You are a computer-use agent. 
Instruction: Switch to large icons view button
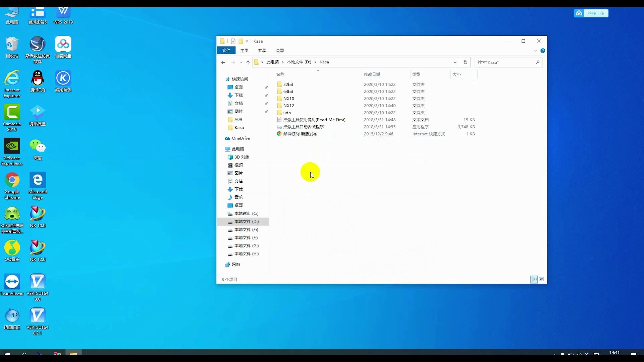541,280
